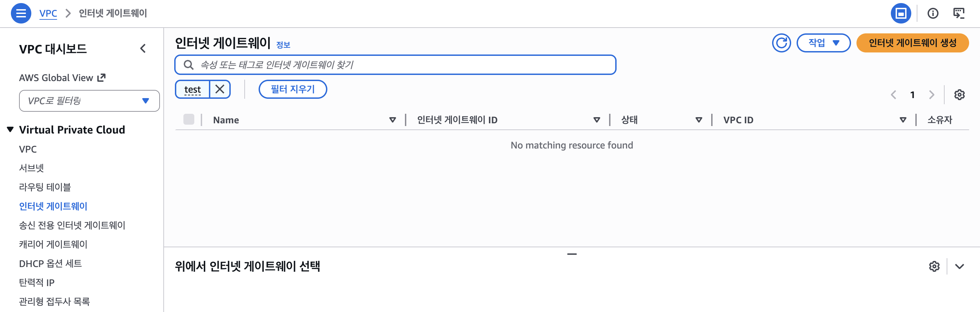Collapse the Virtual Private Cloud section

point(10,129)
